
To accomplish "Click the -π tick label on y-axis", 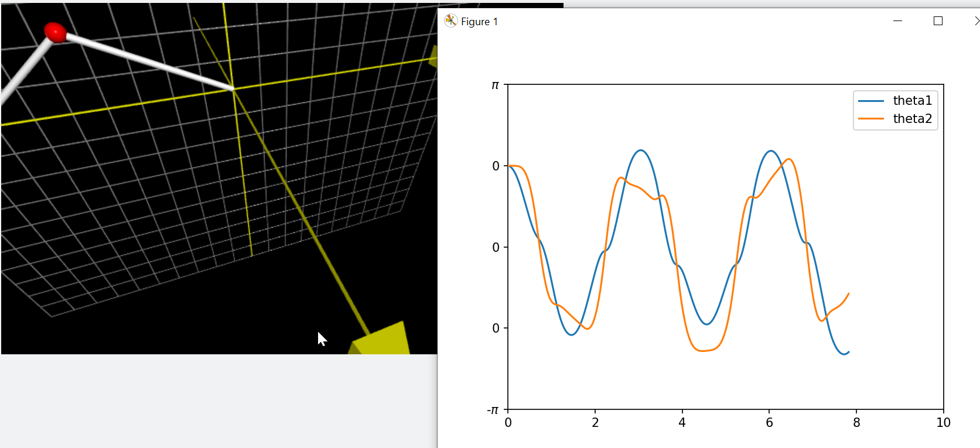I will pyautogui.click(x=493, y=410).
